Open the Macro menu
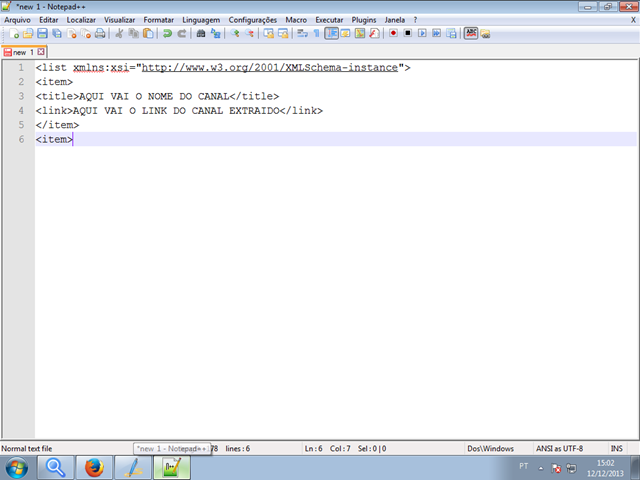The image size is (640, 480). click(296, 20)
